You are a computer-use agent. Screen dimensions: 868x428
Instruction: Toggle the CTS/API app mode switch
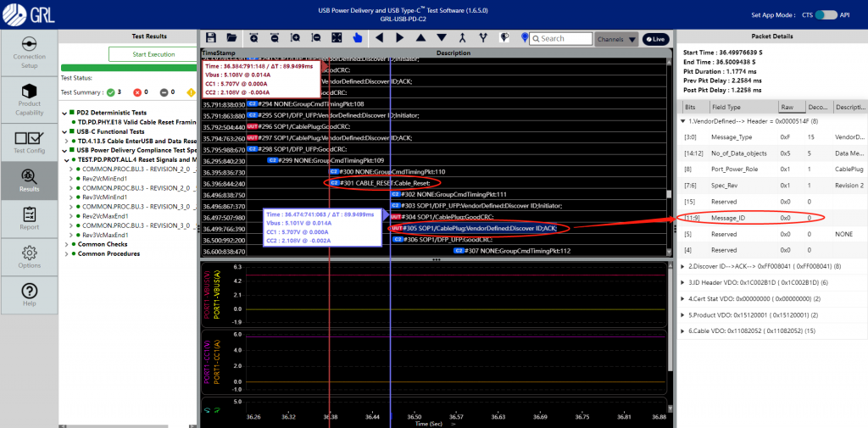point(825,15)
